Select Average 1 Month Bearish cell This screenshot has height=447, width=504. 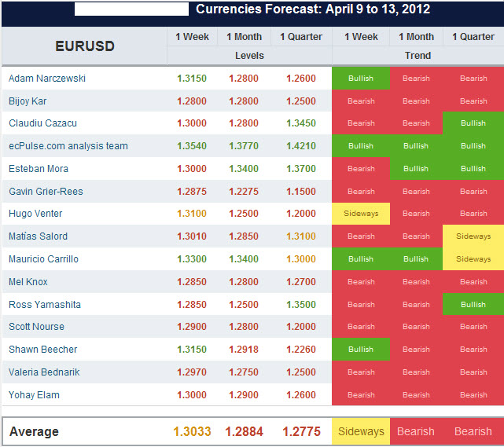coord(416,431)
